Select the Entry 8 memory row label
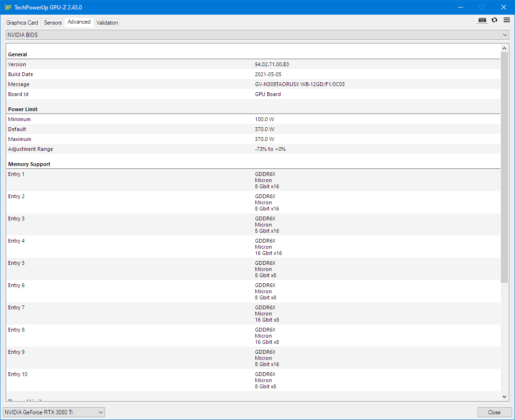This screenshot has height=420, width=515. click(17, 330)
